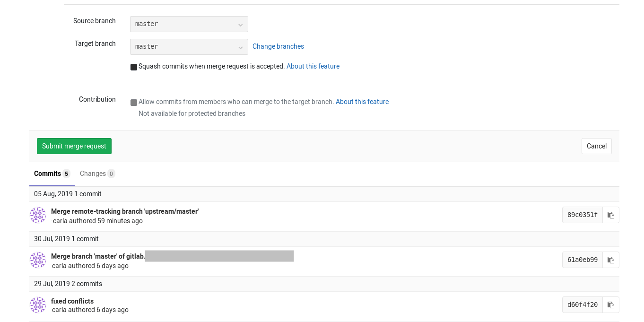The width and height of the screenshot is (644, 322).
Task: Click carla's avatar on 'master of gitlab' commit
Action: click(x=38, y=260)
